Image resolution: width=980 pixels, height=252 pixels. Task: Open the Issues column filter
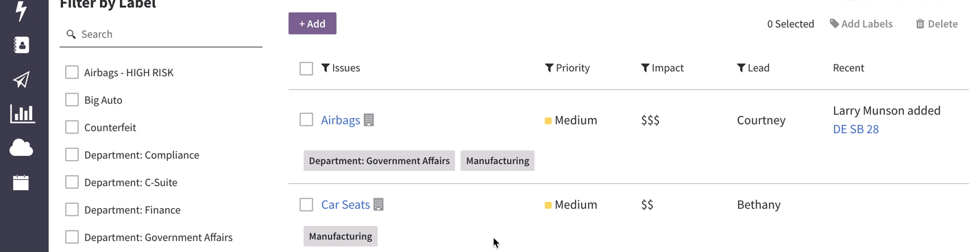[x=326, y=68]
